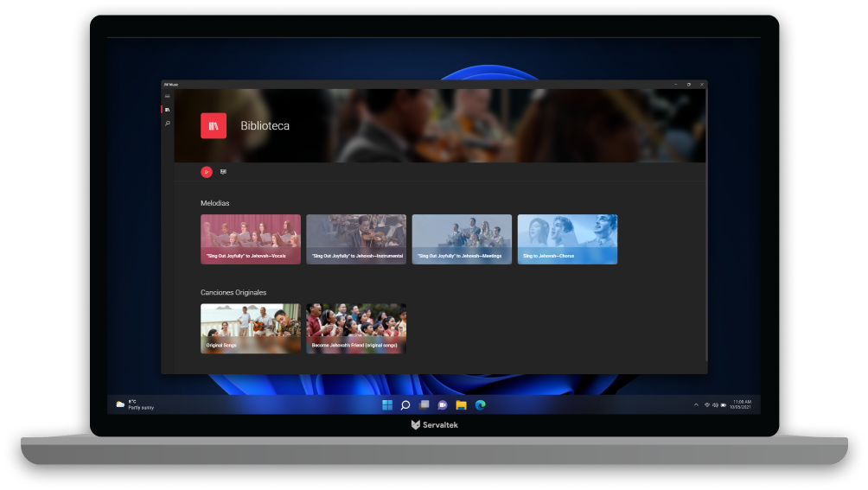Viewport: 868px width, 490px height.
Task: Open Task View from the taskbar
Action: point(424,405)
